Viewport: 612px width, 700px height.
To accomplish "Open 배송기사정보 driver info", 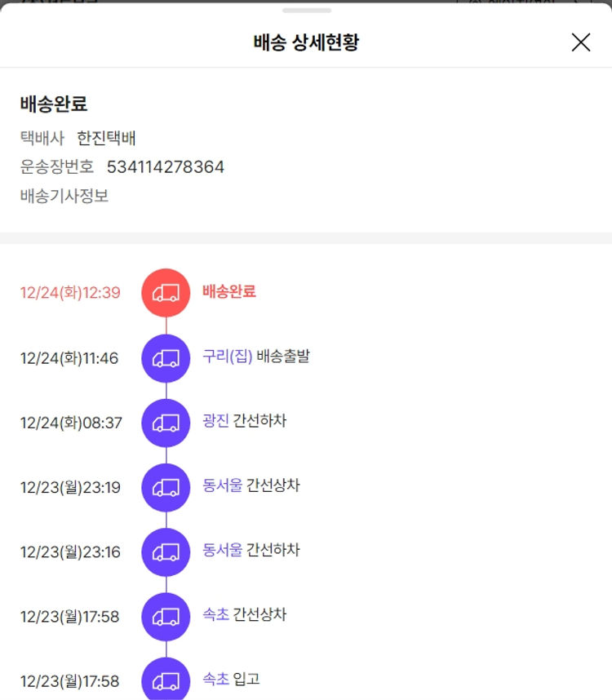I will 64,196.
